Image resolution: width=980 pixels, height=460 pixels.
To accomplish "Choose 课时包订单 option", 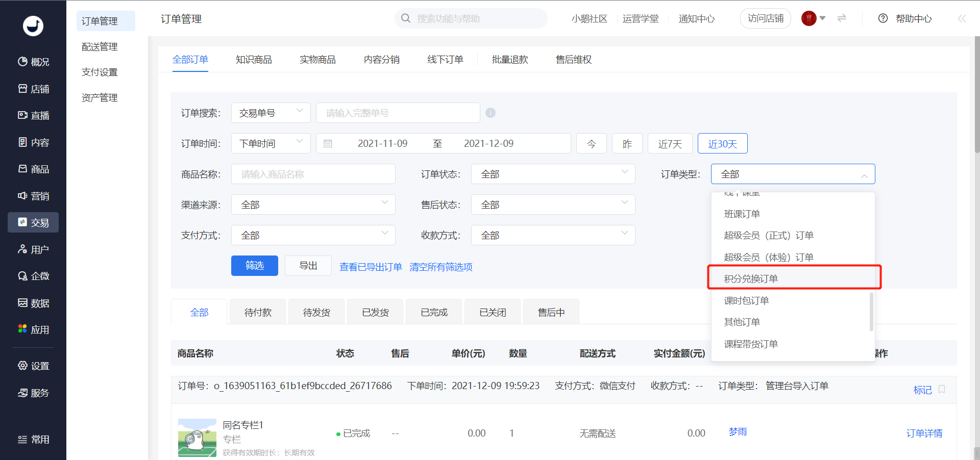I will click(793, 300).
